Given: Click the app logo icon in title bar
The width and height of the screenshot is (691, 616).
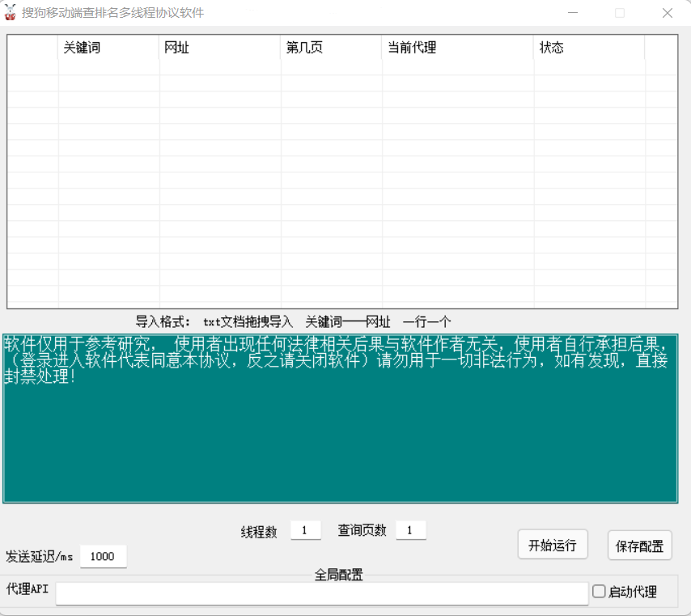Looking at the screenshot, I should [11, 13].
